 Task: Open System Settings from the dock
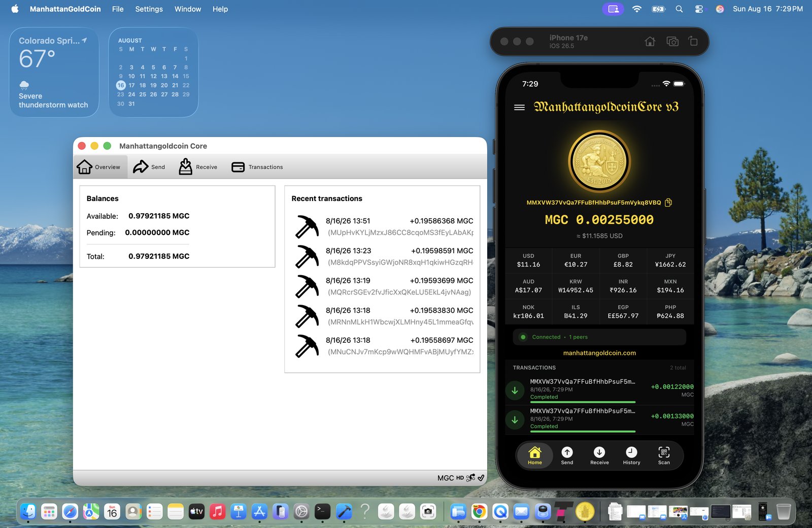301,511
